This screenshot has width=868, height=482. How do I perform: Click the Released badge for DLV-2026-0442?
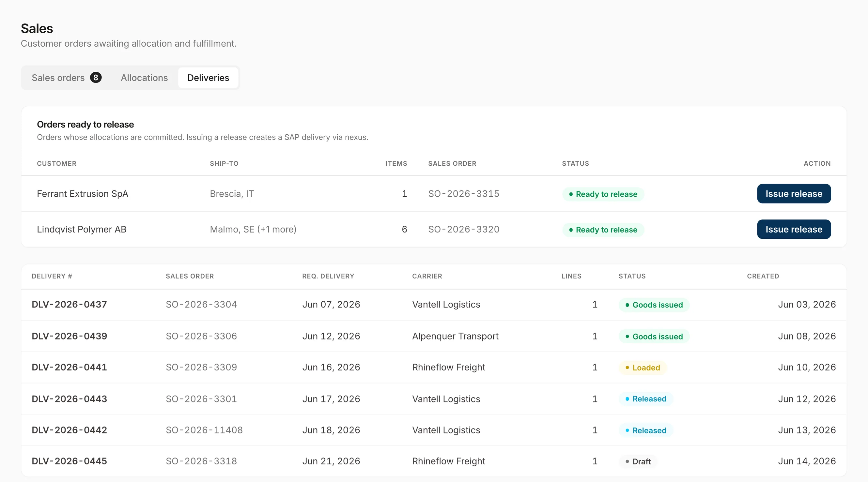(645, 430)
